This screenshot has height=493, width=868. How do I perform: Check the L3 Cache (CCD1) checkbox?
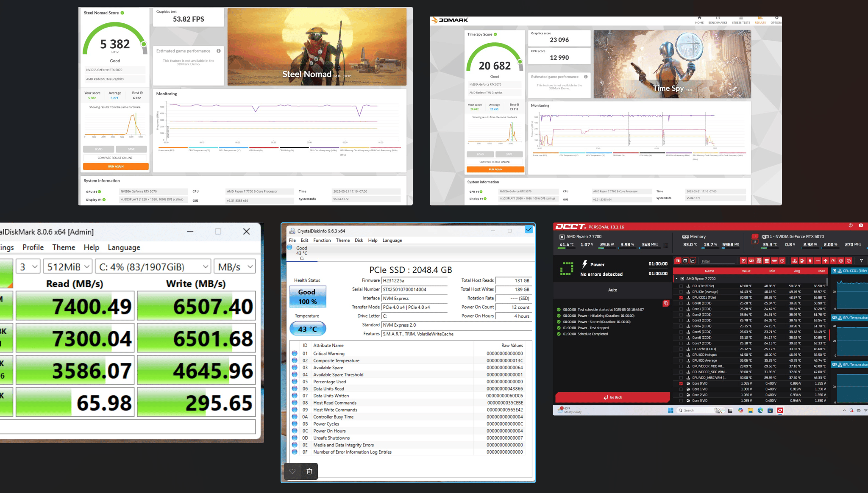(681, 349)
